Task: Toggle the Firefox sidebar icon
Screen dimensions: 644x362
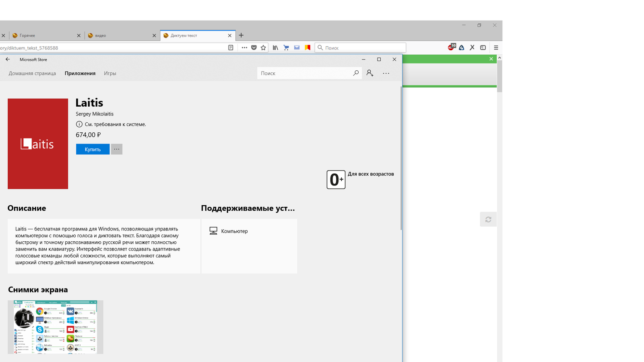Action: point(483,47)
